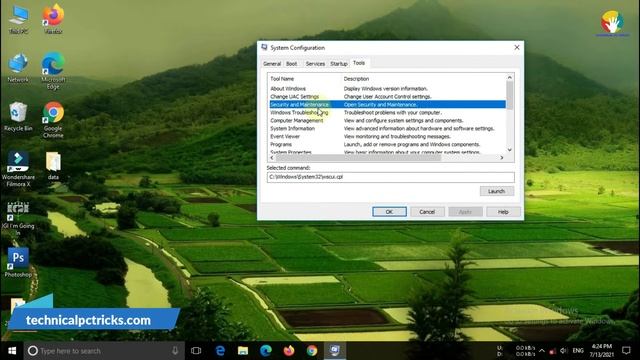Open the taskbar clock and date

point(602,351)
